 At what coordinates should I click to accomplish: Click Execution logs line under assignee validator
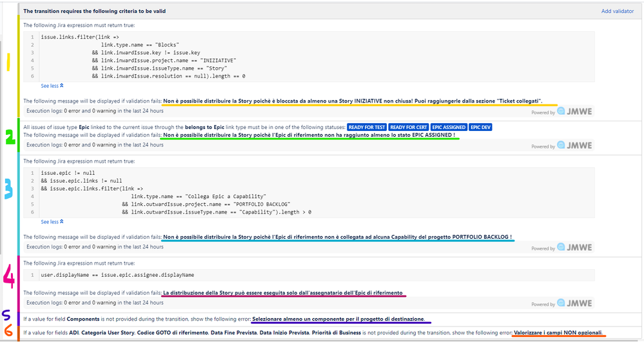(x=95, y=303)
